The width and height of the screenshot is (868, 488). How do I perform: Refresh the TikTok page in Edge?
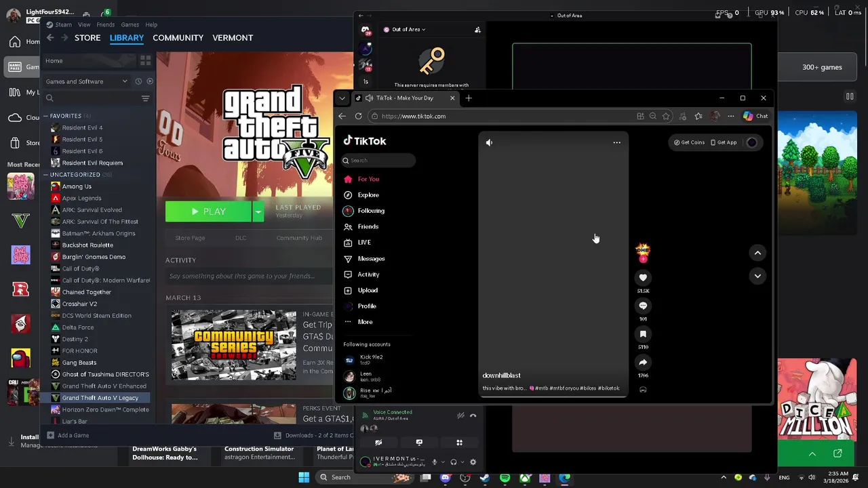coord(358,116)
